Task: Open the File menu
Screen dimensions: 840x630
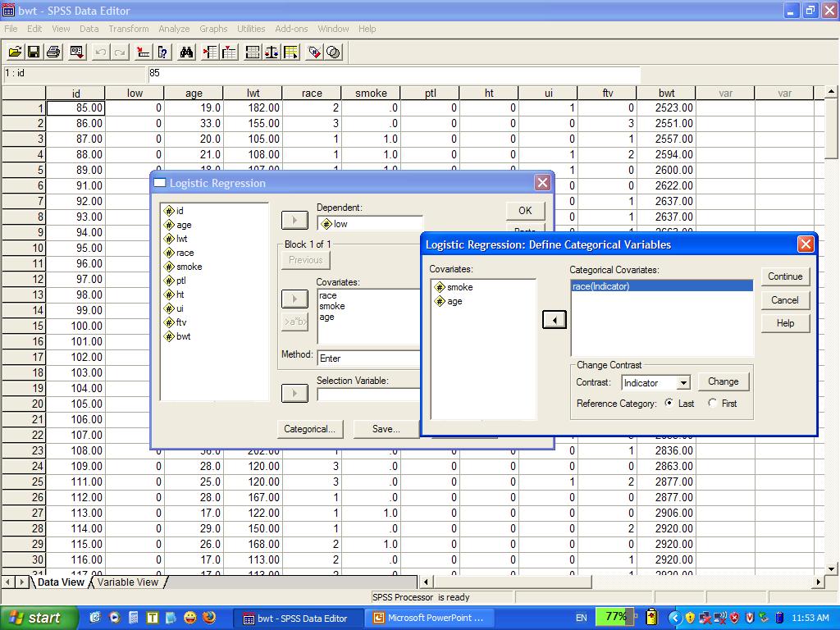Action: 11,29
